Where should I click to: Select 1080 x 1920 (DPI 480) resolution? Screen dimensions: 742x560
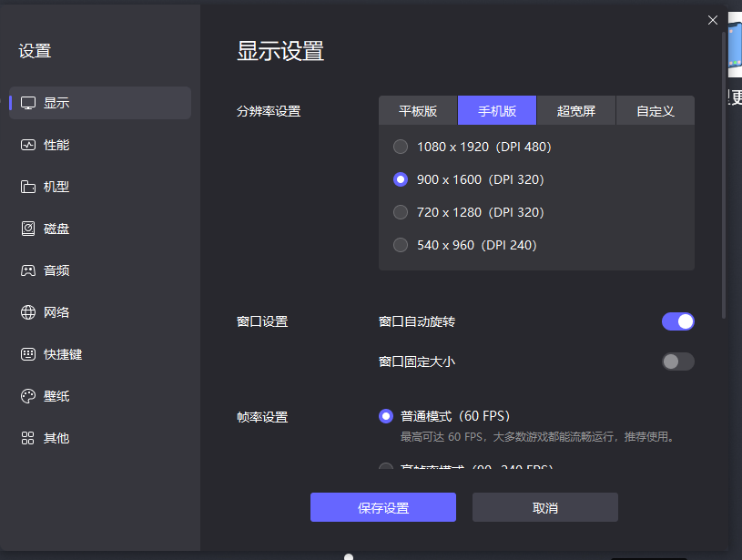pyautogui.click(x=401, y=147)
